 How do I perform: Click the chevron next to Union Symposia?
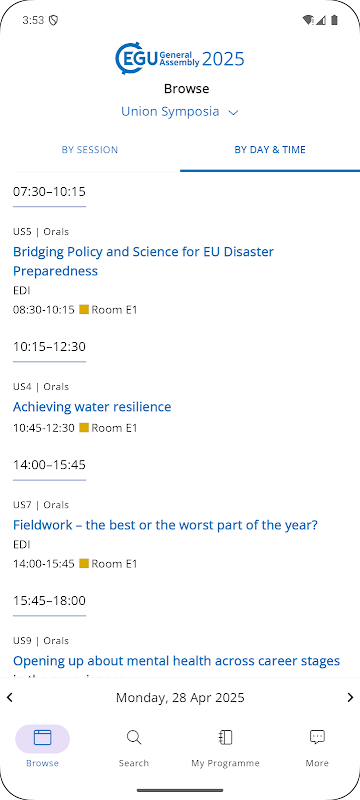233,113
